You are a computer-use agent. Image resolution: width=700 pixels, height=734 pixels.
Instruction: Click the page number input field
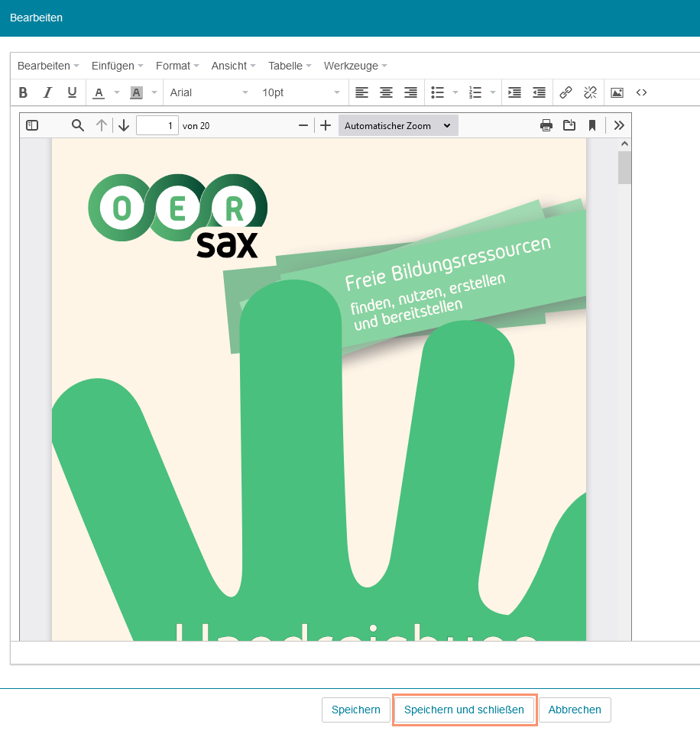157,124
